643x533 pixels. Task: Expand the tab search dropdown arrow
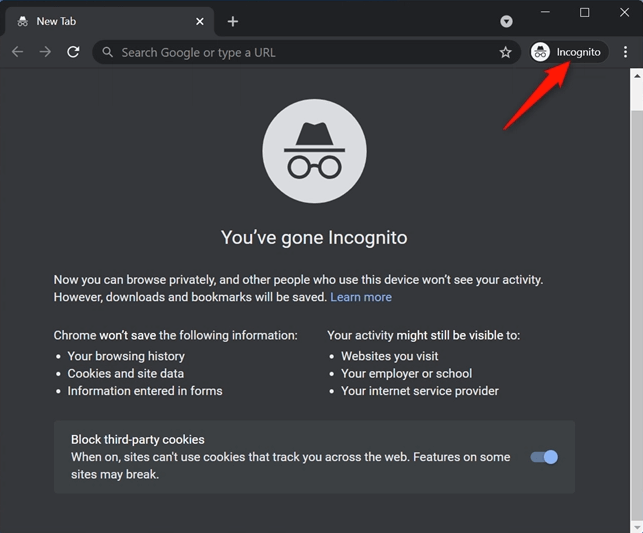click(506, 21)
